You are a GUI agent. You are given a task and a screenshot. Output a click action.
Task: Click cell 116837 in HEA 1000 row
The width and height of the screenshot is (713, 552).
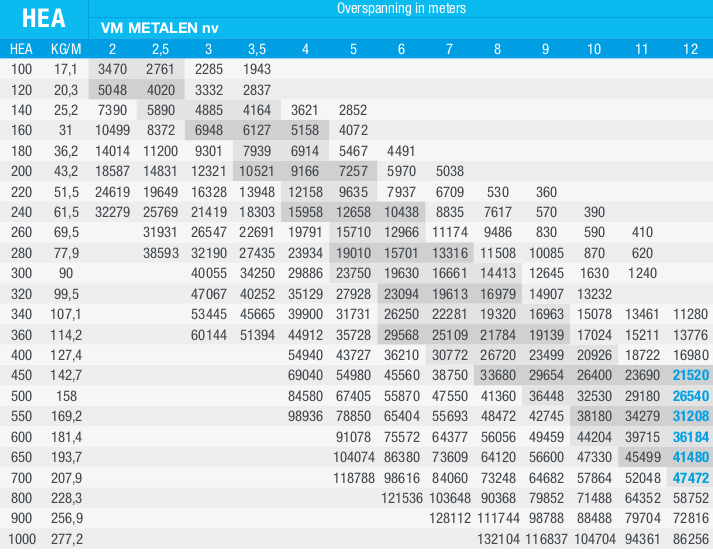[546, 539]
